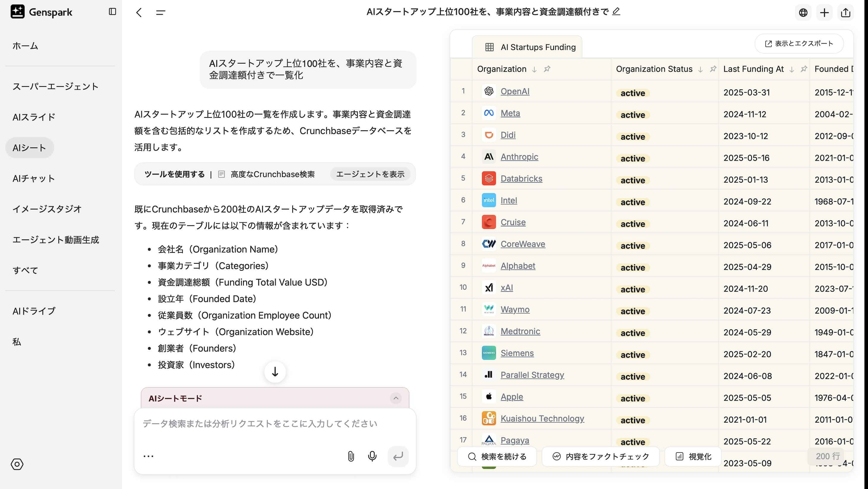868x489 pixels.
Task: Send the message with the return arrow button
Action: [x=398, y=456]
